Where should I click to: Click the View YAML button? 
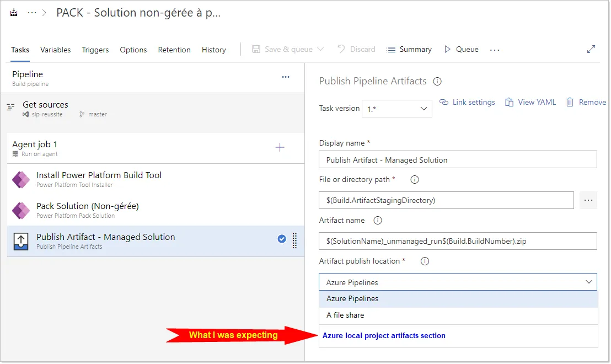[530, 102]
